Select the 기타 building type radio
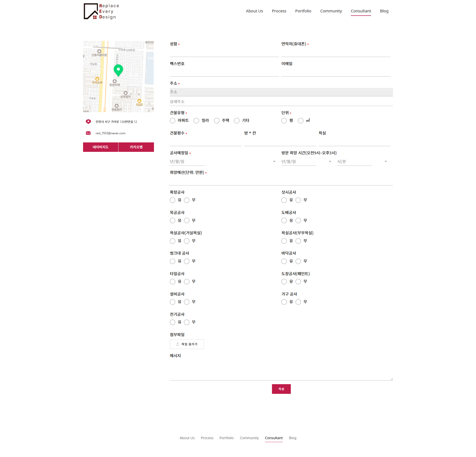Screen dimensions: 476x457 click(237, 121)
